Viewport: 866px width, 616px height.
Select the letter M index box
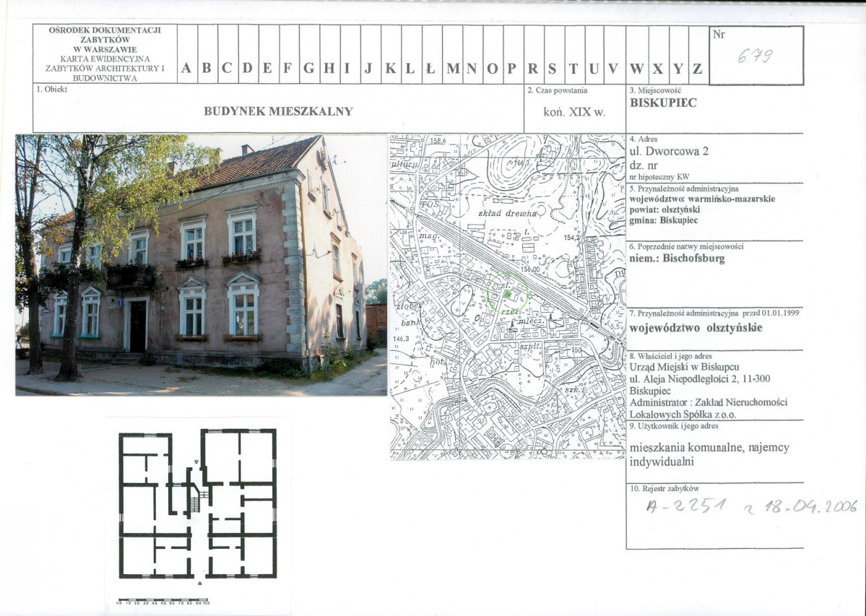(452, 54)
